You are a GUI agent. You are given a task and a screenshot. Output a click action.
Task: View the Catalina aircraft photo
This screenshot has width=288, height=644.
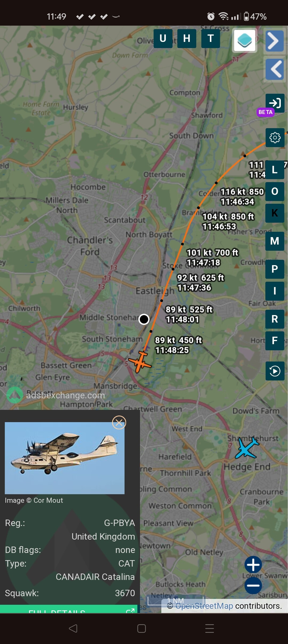[x=65, y=458]
